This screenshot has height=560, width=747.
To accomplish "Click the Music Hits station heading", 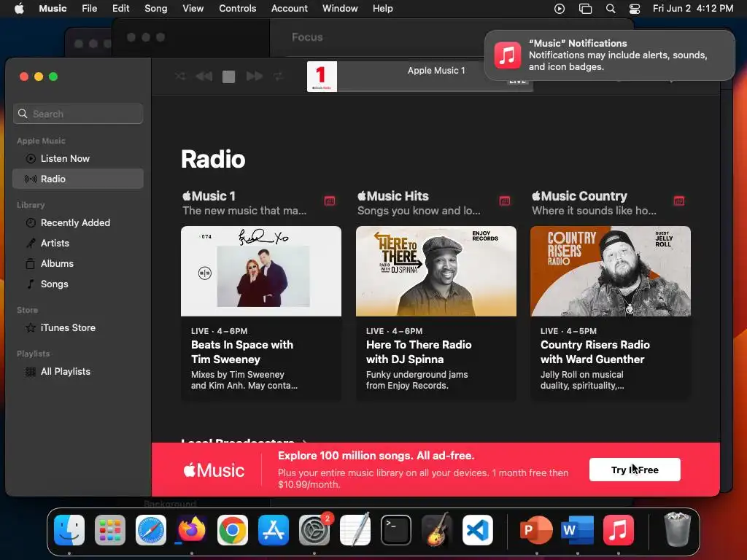I will click(x=393, y=196).
